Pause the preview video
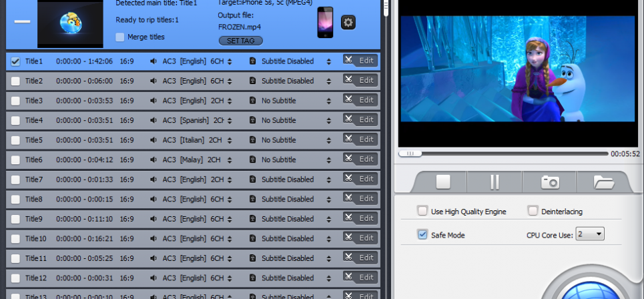This screenshot has width=644, height=299. tap(495, 182)
